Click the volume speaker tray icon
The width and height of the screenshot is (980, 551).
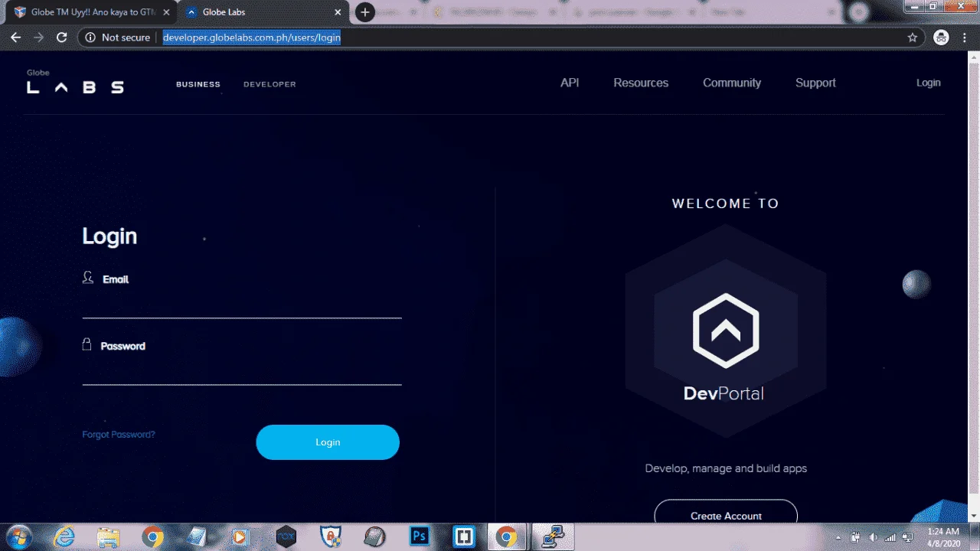click(874, 537)
